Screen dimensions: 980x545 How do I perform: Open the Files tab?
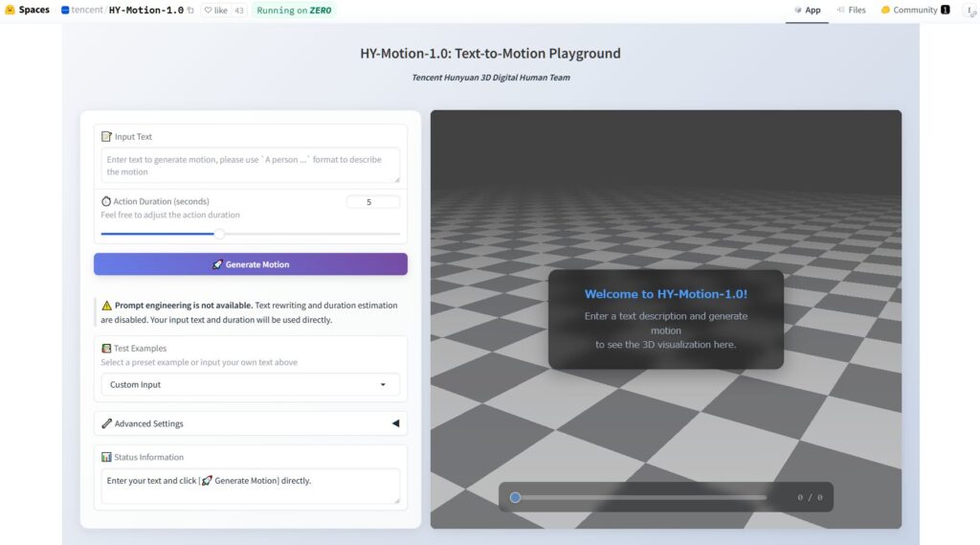pos(851,11)
